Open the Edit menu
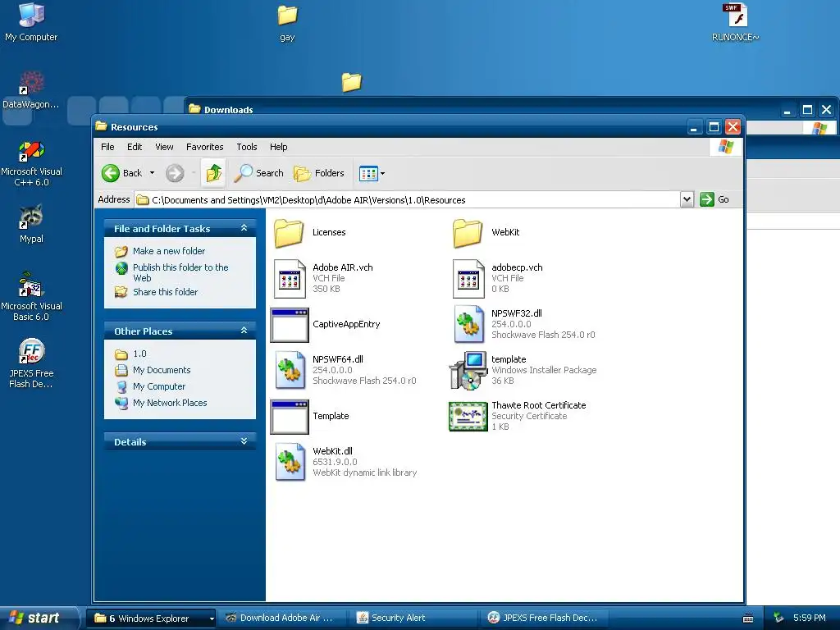 [135, 147]
